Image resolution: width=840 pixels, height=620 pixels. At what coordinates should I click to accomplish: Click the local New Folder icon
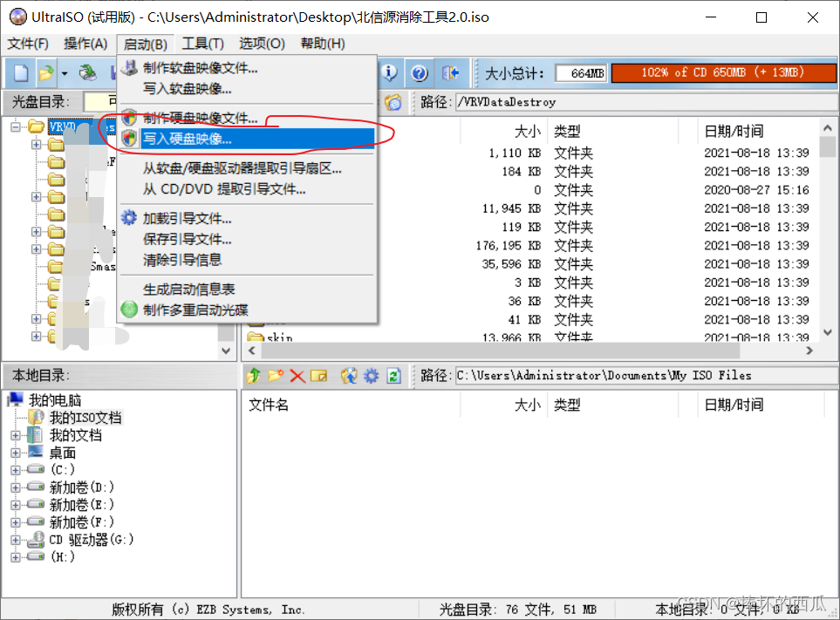(276, 376)
